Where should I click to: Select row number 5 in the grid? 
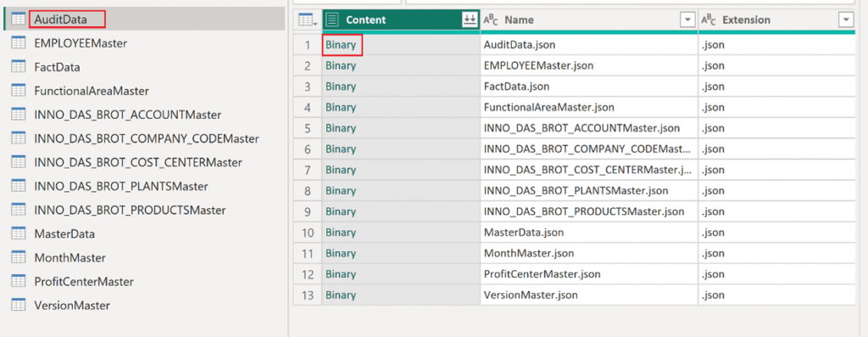click(x=308, y=128)
